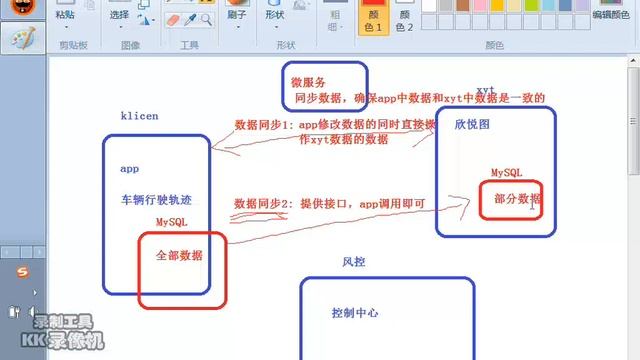Viewport: 640px width, 360px height.
Task: Click the 微服务 text on canvas
Action: tap(308, 82)
